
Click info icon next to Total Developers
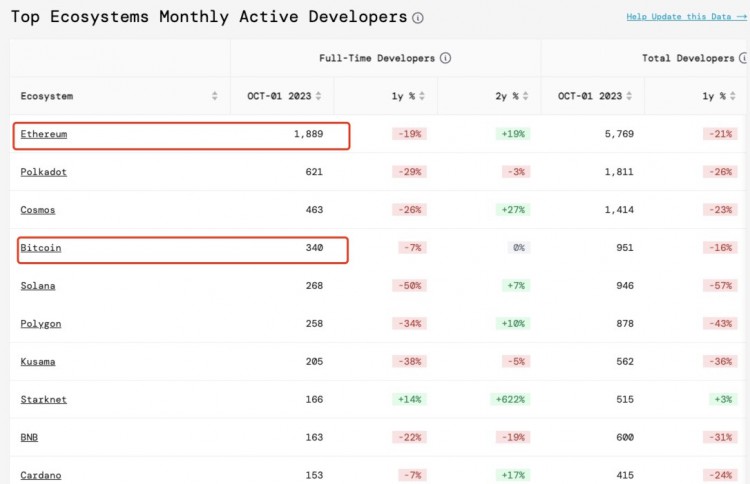tap(739, 58)
